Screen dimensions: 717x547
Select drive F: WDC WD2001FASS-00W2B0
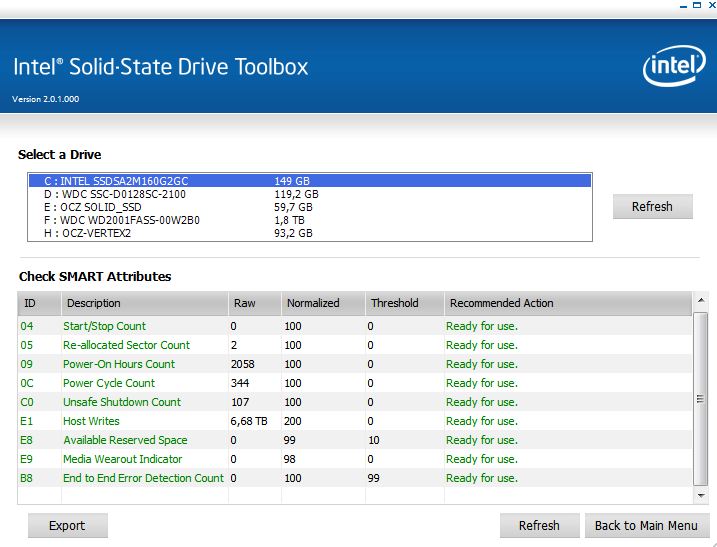[310, 220]
